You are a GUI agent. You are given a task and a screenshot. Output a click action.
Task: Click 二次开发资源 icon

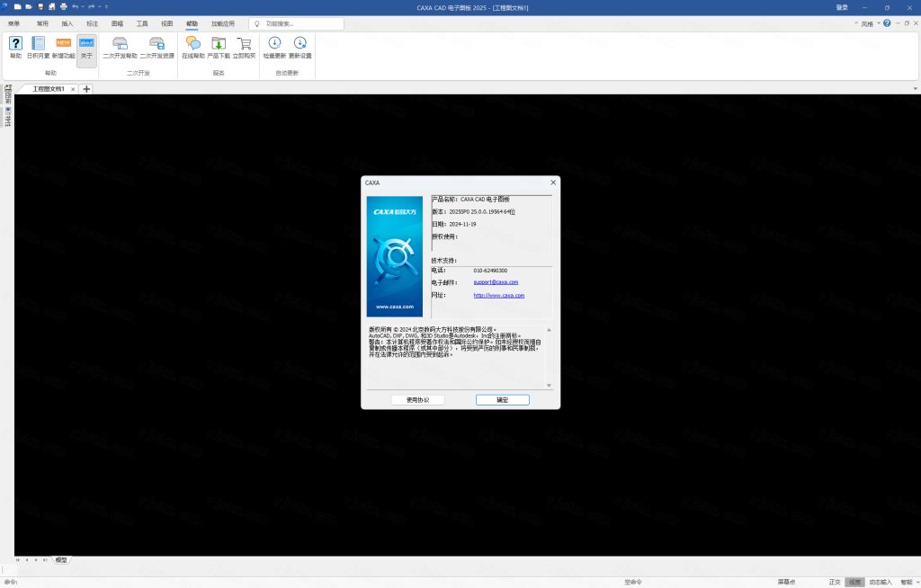(156, 43)
